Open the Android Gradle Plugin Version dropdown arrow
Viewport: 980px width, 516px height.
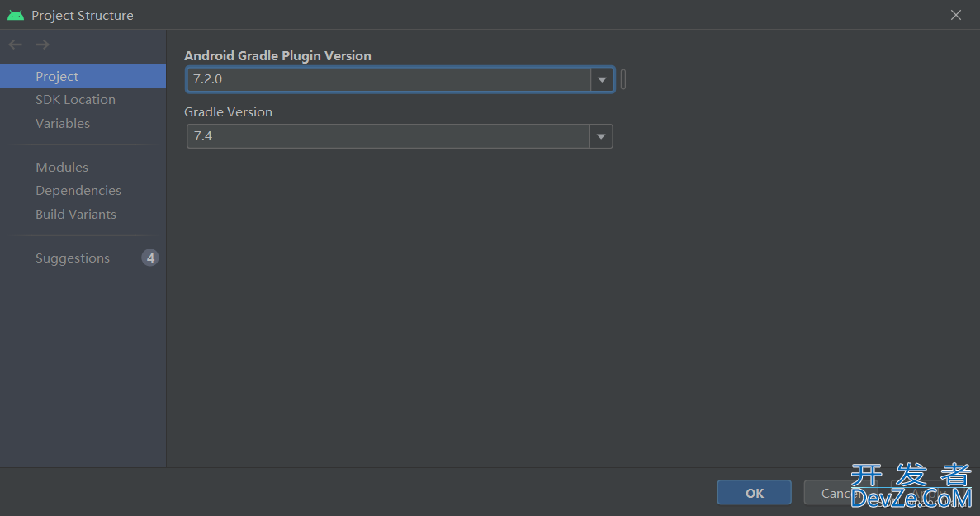tap(602, 79)
